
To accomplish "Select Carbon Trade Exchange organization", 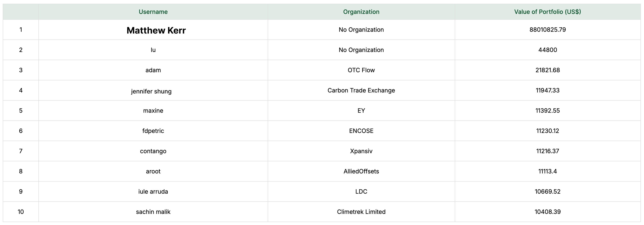I will pos(361,90).
